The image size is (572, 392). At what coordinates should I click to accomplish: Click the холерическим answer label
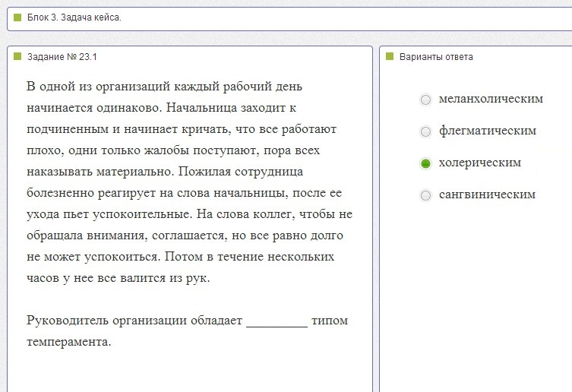(480, 163)
